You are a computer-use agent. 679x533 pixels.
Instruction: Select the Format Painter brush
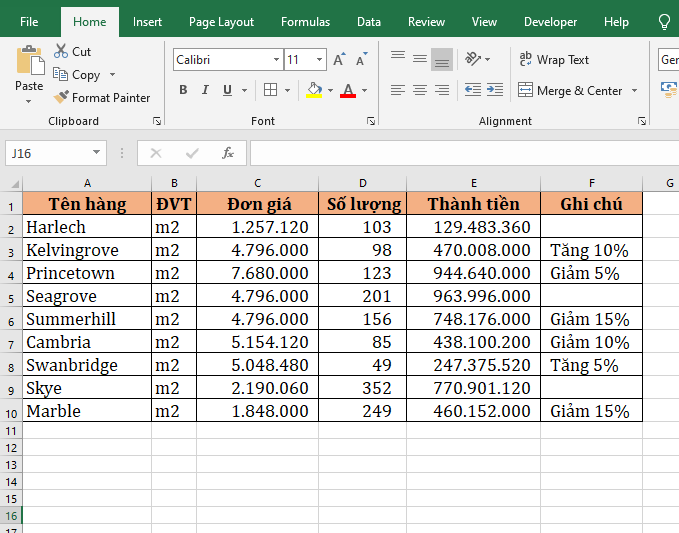62,98
